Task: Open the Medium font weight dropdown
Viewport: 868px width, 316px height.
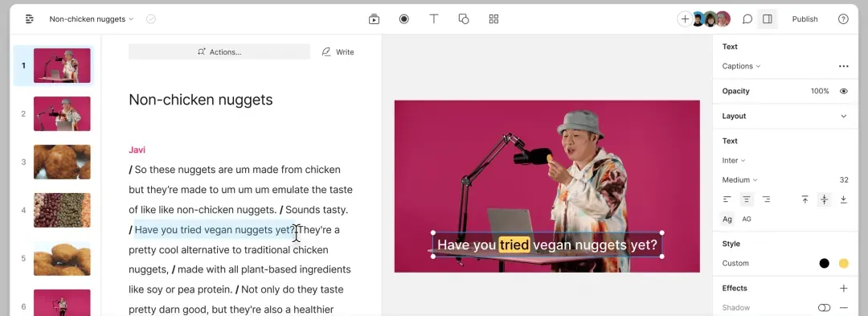Action: tap(739, 180)
